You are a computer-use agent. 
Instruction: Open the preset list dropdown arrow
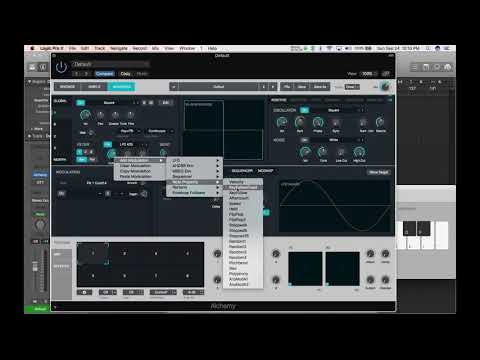174,87
